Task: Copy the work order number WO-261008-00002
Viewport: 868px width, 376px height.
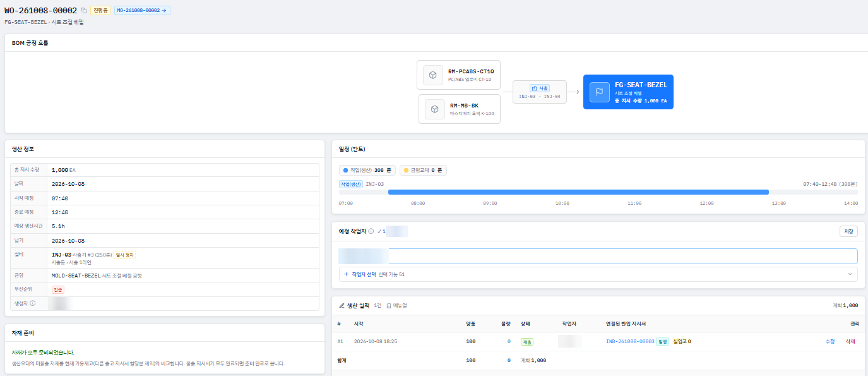Action: point(84,11)
